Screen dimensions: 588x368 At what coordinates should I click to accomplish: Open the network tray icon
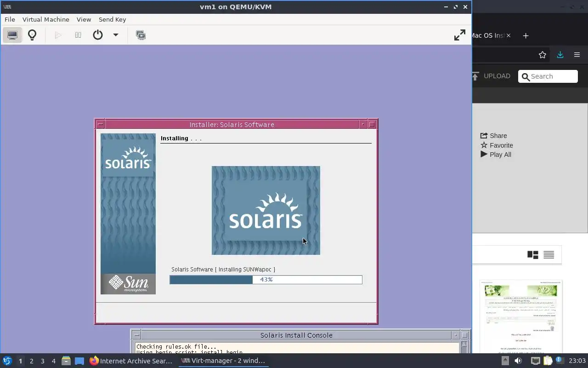[x=535, y=361]
